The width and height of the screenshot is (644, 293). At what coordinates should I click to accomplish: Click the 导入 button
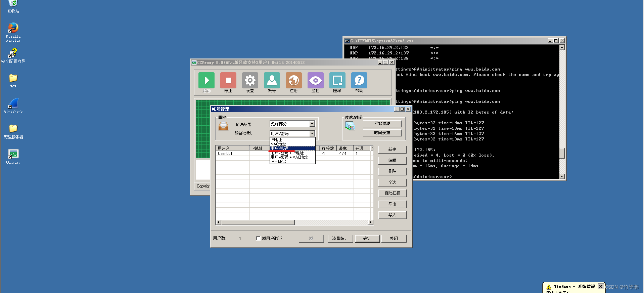(x=392, y=215)
